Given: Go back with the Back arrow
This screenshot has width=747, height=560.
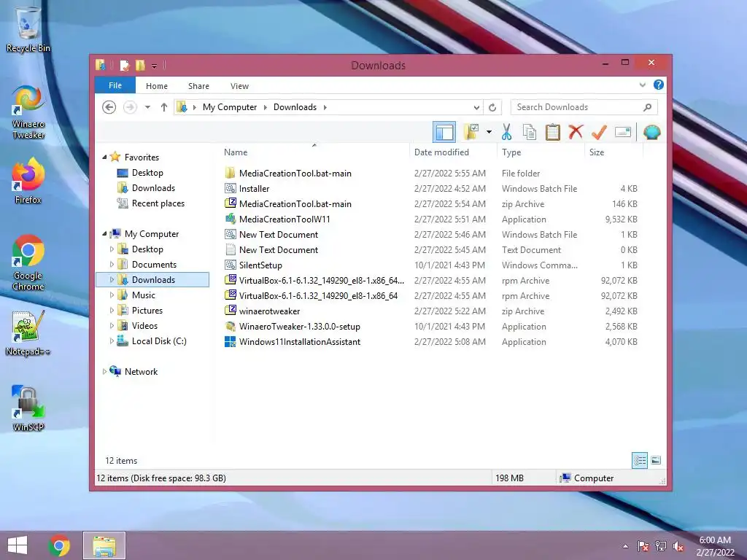Looking at the screenshot, I should click(109, 107).
